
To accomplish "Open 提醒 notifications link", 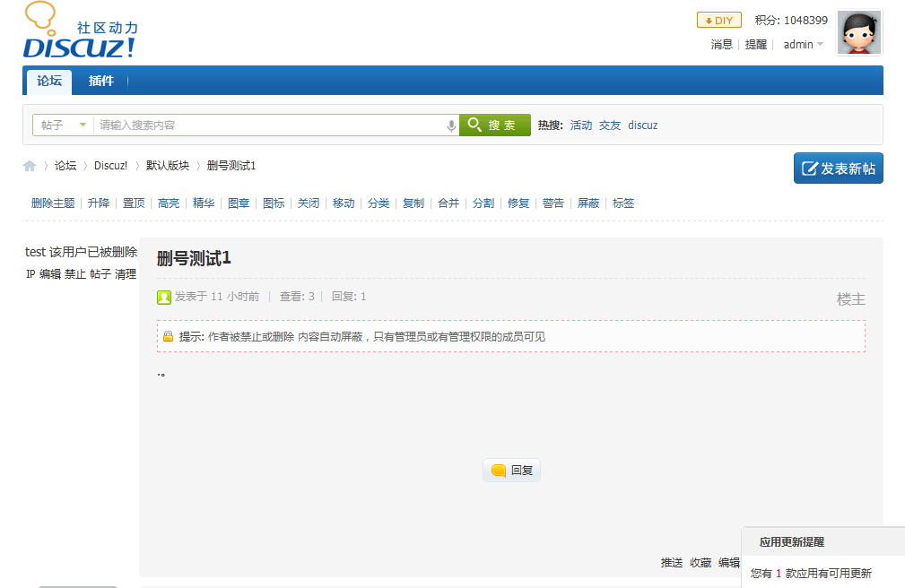I will tap(755, 45).
